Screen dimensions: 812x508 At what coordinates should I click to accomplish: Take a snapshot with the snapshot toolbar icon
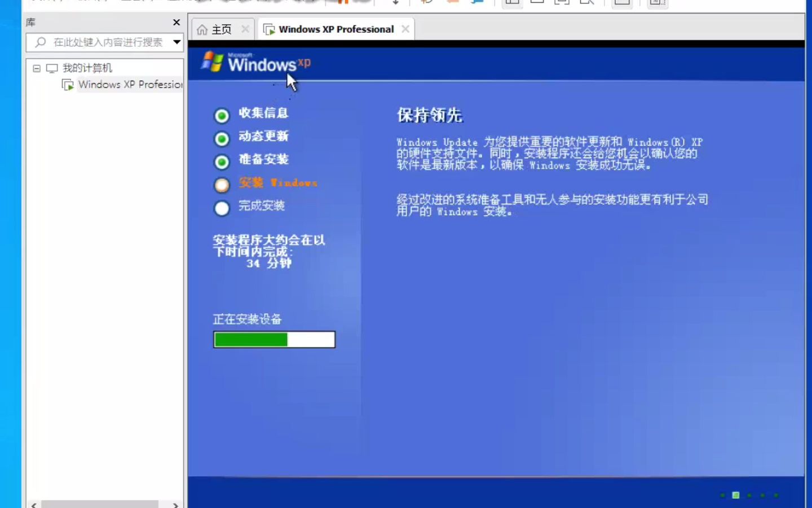pyautogui.click(x=426, y=3)
